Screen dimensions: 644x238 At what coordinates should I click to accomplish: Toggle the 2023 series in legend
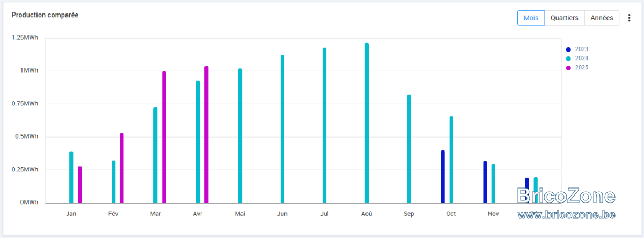[577, 49]
